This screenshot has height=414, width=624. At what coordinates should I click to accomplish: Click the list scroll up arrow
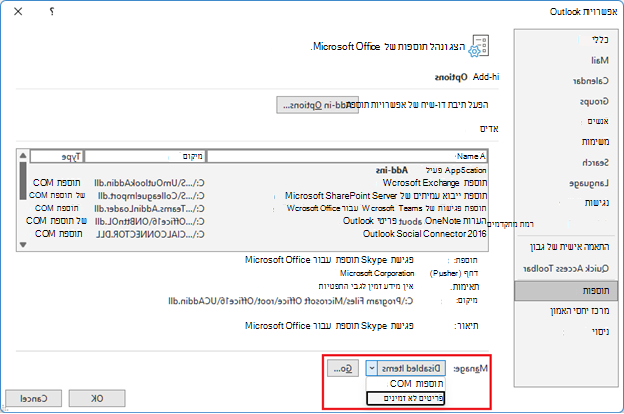[23, 155]
